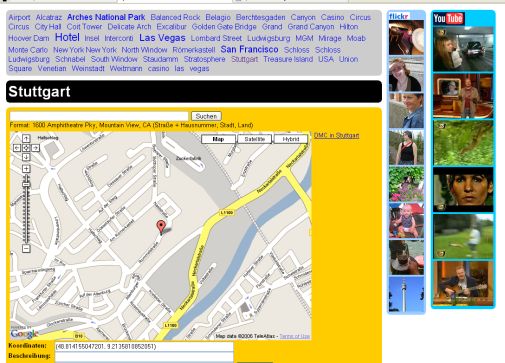Switch map to Hybrid view
Viewport: 505px width, 363px height.
point(291,139)
